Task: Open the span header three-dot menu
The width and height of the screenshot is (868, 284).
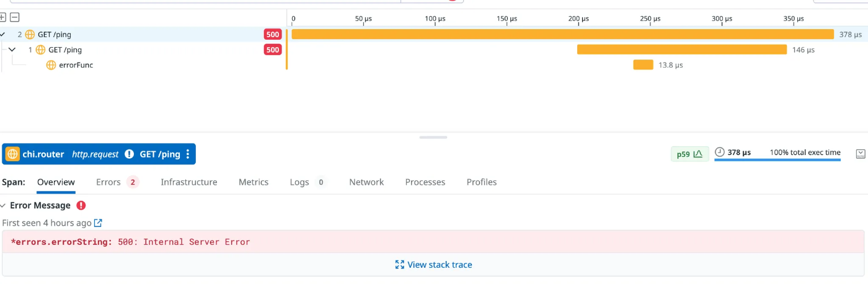Action: [188, 154]
